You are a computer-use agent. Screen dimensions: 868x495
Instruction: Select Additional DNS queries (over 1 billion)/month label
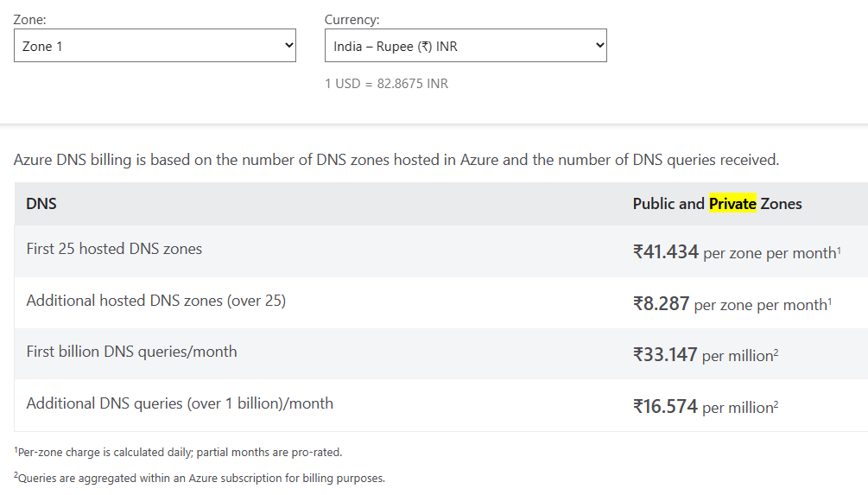180,403
